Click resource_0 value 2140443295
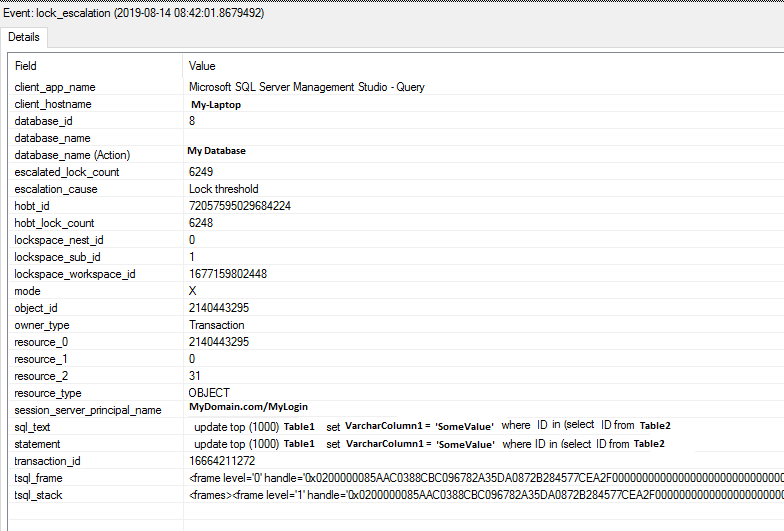Image resolution: width=784 pixels, height=531 pixels. [x=219, y=342]
